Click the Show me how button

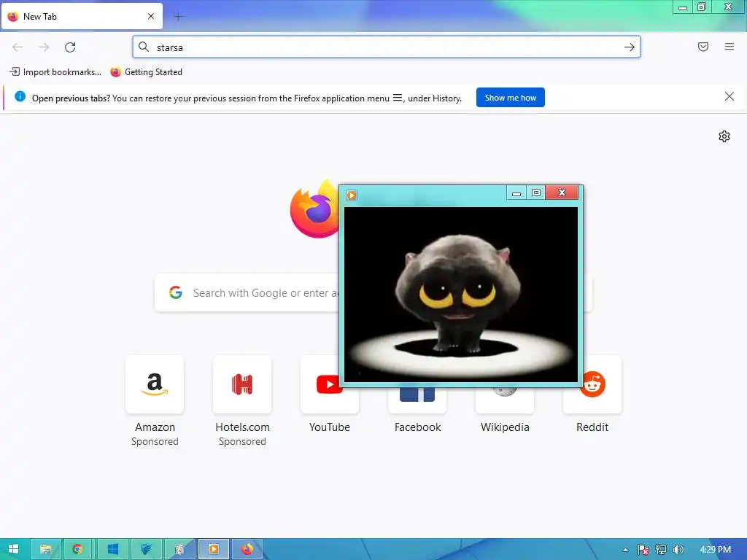tap(510, 98)
